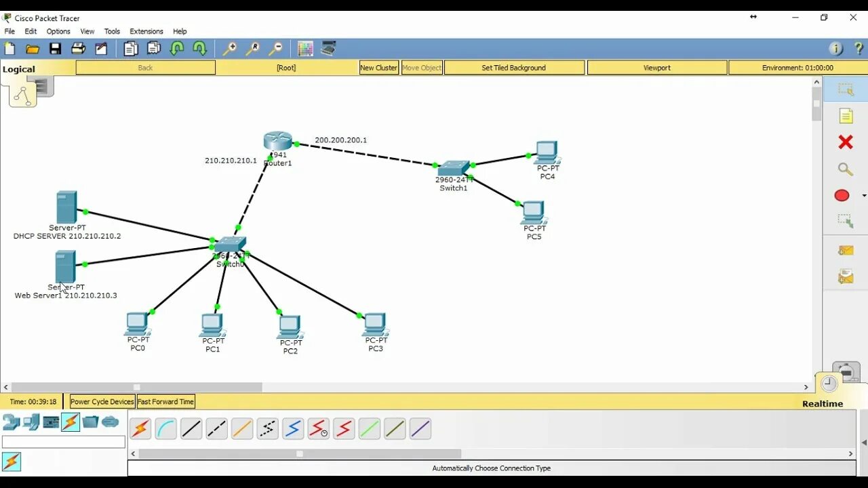Activate the red X Delete tool
Image resolution: width=868 pixels, height=488 pixels.
(x=845, y=142)
